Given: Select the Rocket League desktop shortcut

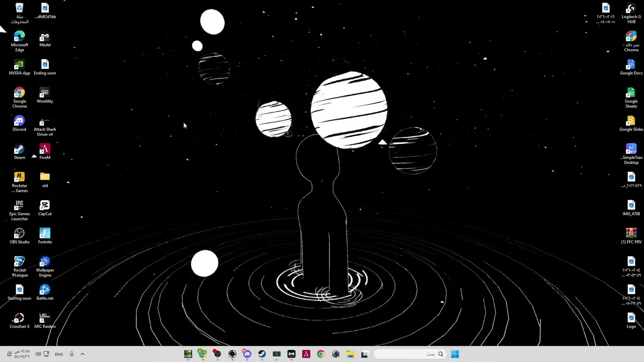Looking at the screenshot, I should [x=19, y=267].
